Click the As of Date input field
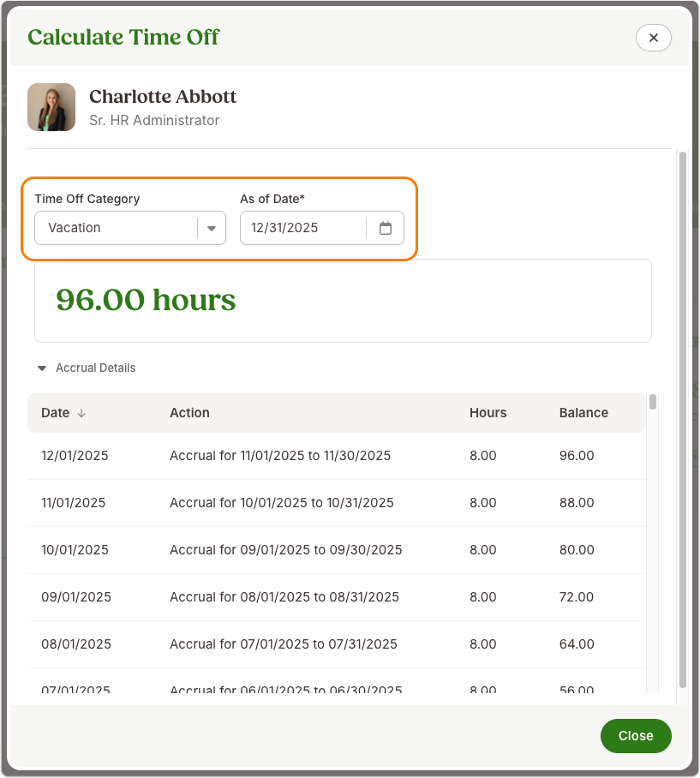The width and height of the screenshot is (700, 778). [x=303, y=228]
